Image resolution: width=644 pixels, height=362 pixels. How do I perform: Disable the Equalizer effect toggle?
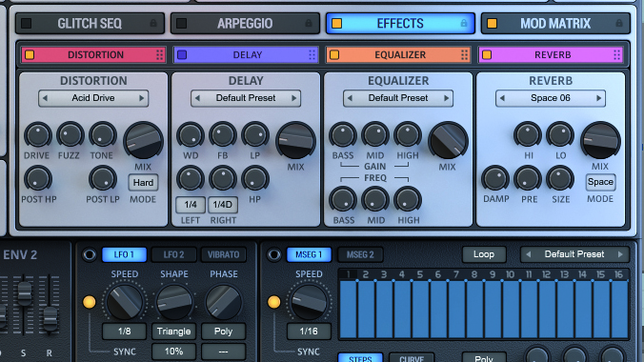point(334,54)
